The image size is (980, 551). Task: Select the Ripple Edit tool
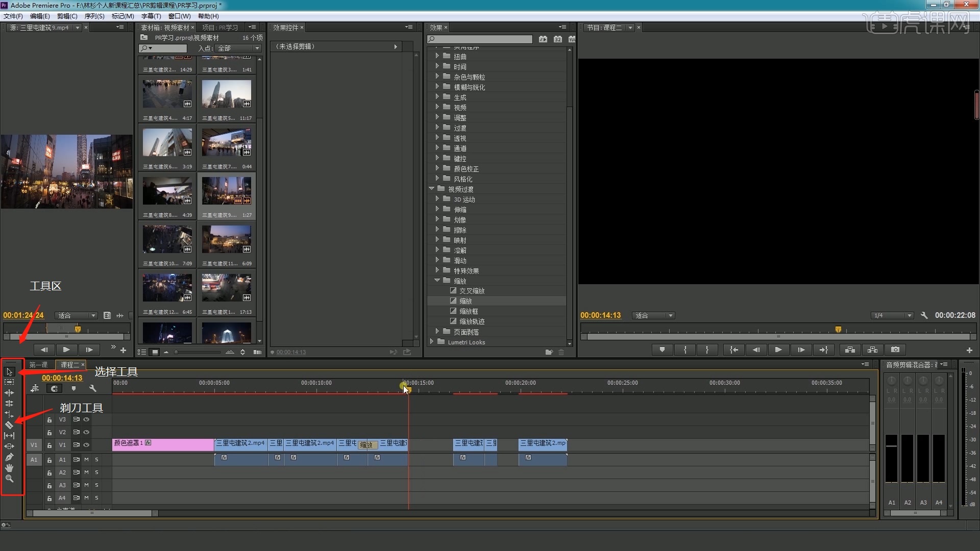click(x=9, y=393)
